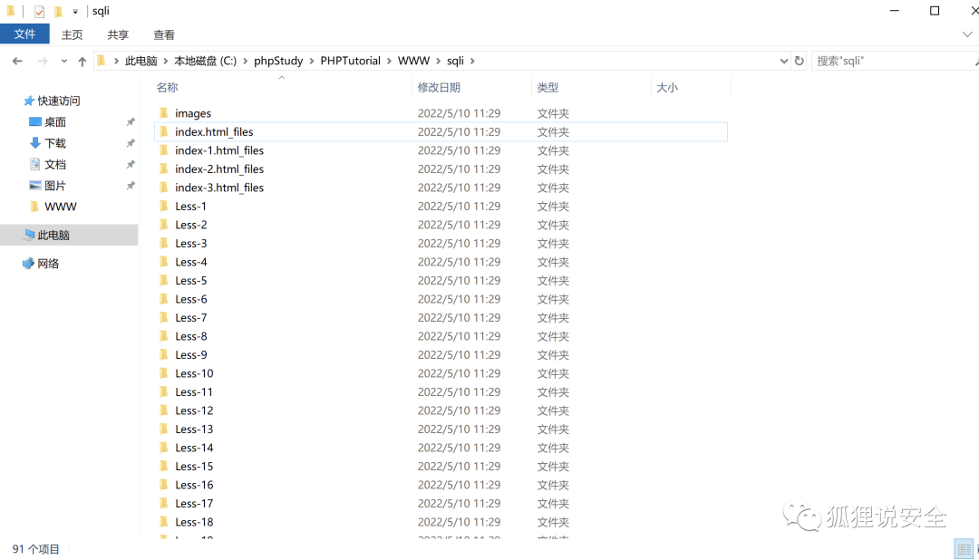Open WWW folder in the navigation pane
This screenshot has width=979, height=560.
[61, 207]
